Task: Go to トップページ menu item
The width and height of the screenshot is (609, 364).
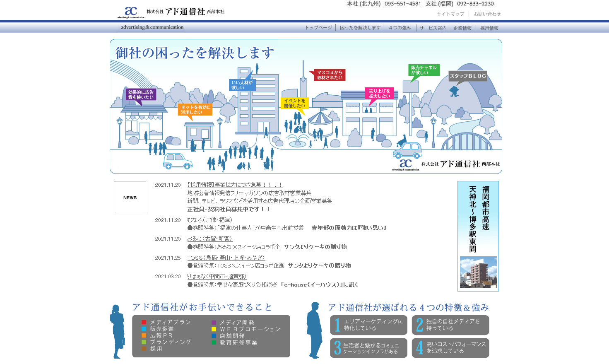Action: 318,28
